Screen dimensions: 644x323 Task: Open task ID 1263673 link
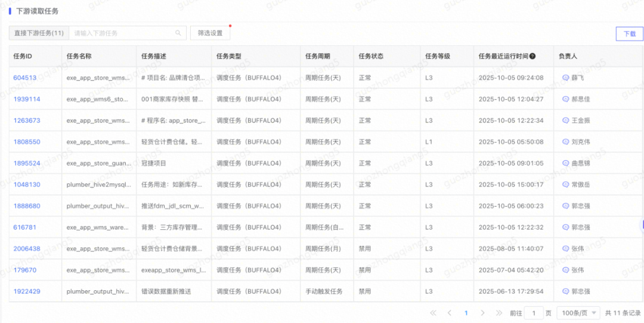[x=27, y=121]
